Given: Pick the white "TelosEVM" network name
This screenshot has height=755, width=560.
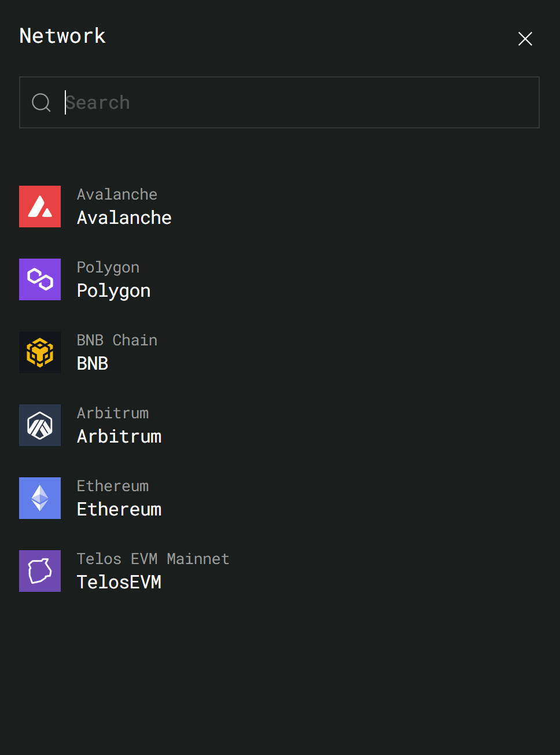Looking at the screenshot, I should (x=119, y=582).
